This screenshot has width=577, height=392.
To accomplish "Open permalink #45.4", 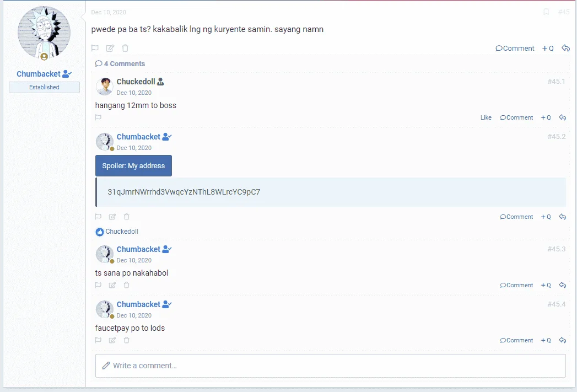I will pos(557,304).
